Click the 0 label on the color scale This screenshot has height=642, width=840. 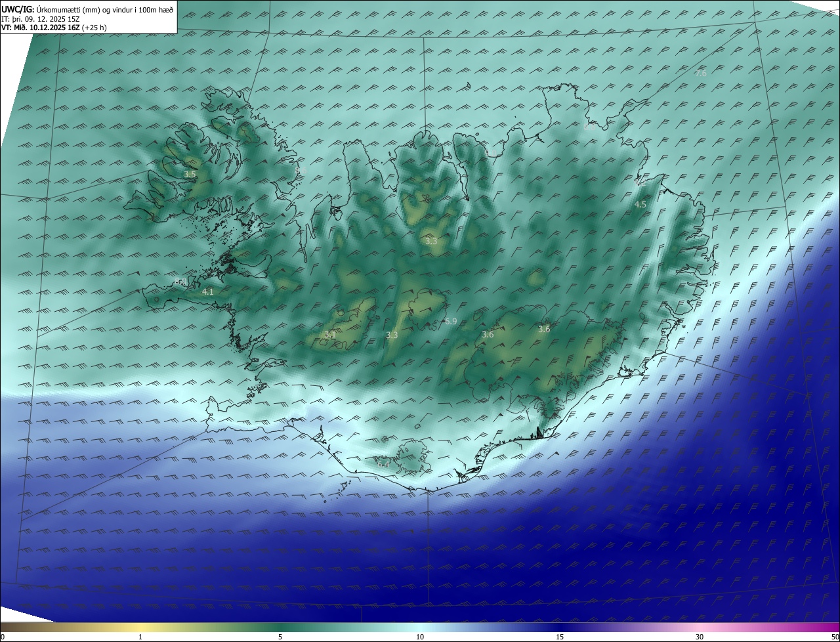[3, 637]
